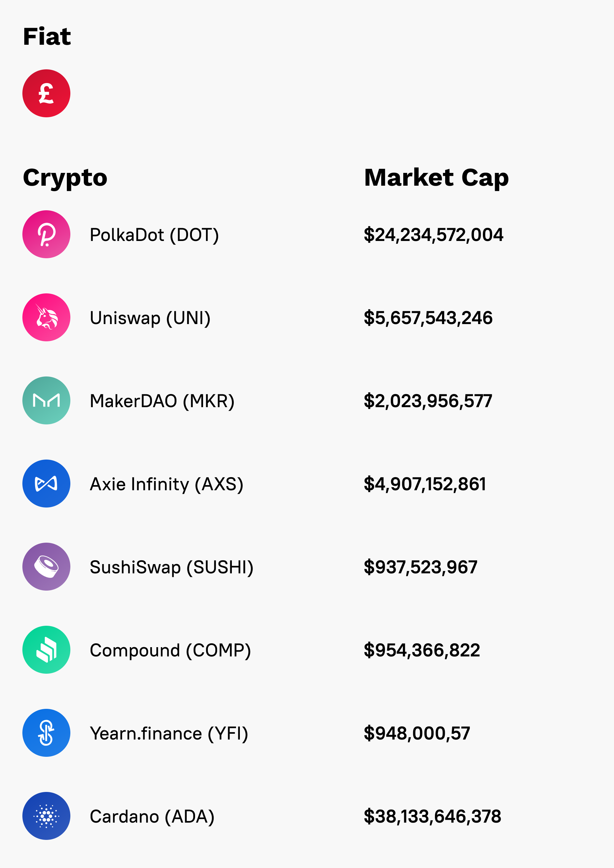Click the Market Cap column header
Viewport: 614px width, 868px height.
coord(437,178)
